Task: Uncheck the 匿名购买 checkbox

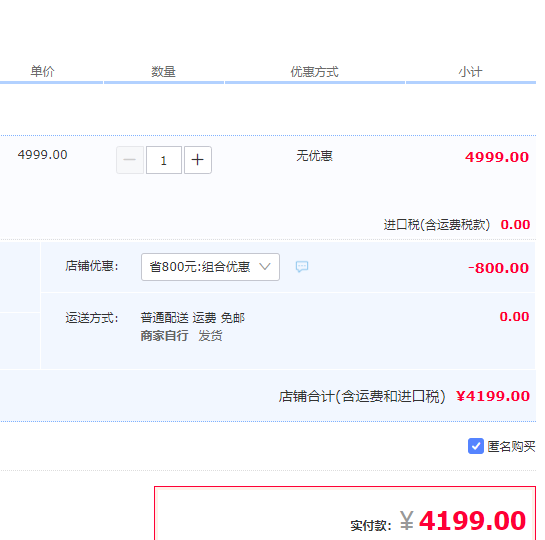Action: pyautogui.click(x=475, y=446)
